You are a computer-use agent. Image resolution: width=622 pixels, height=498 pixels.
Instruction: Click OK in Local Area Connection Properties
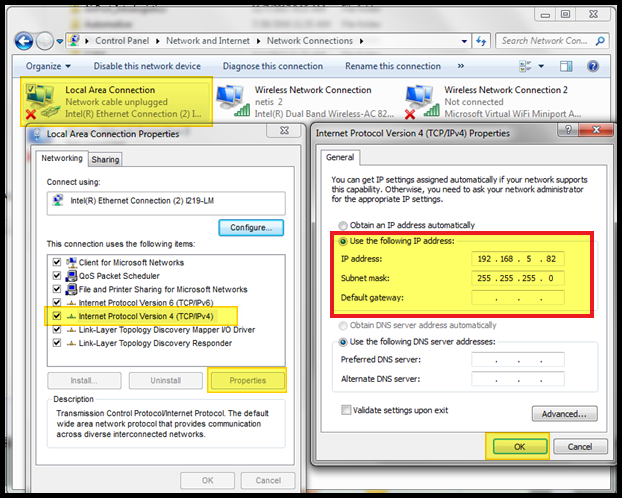click(x=207, y=481)
